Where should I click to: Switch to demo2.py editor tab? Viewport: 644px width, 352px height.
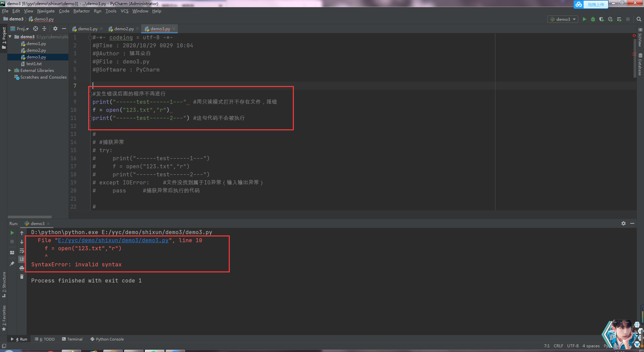124,29
